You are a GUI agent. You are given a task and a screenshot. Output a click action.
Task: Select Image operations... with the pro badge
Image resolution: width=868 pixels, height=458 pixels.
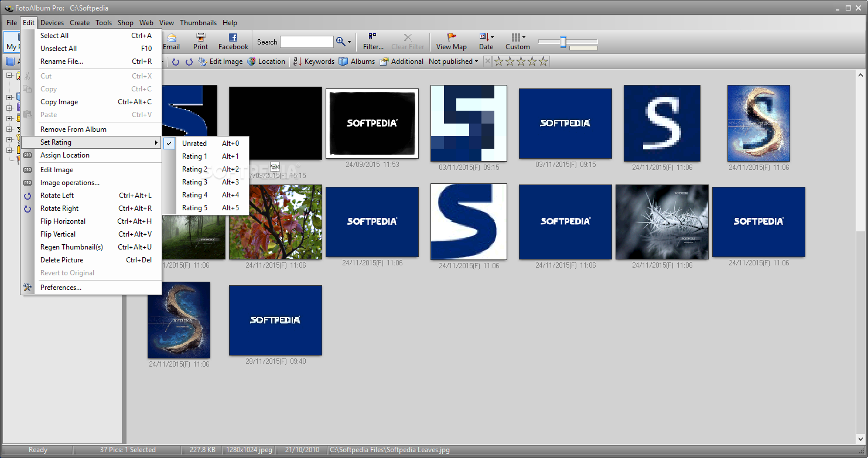pos(91,183)
